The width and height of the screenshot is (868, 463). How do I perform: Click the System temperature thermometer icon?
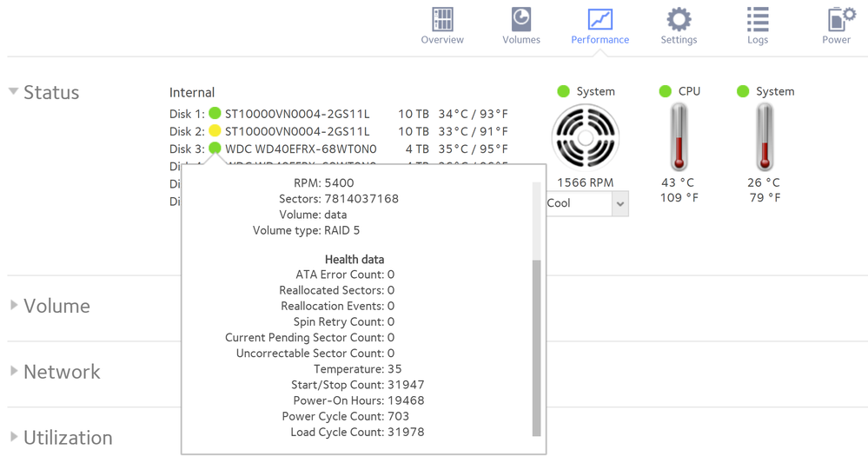click(765, 137)
